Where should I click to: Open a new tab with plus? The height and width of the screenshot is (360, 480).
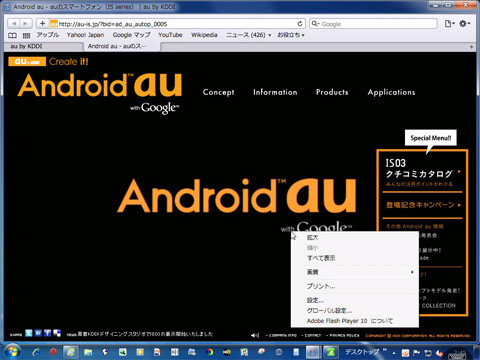[x=471, y=47]
